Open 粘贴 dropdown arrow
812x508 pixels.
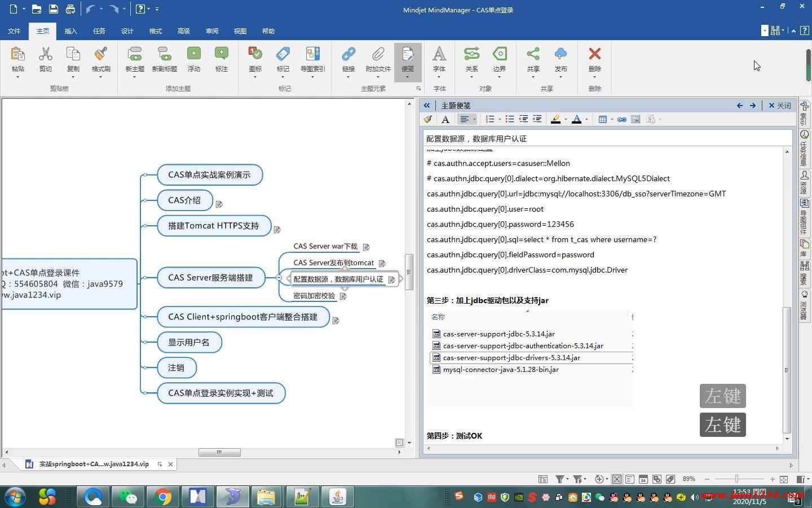pyautogui.click(x=18, y=77)
